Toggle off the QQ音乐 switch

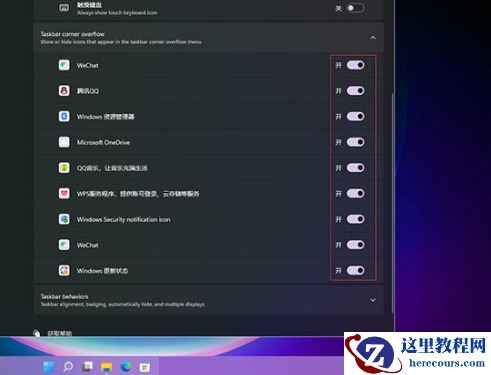(355, 168)
